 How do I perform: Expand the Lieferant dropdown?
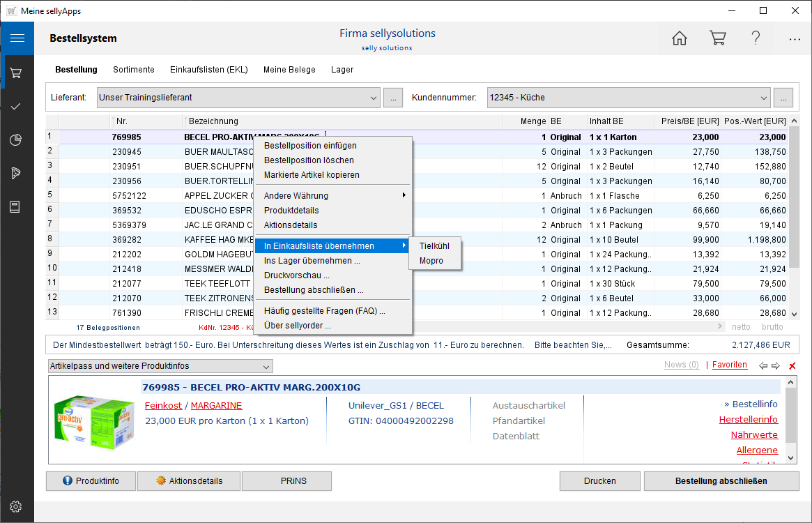[x=374, y=98]
